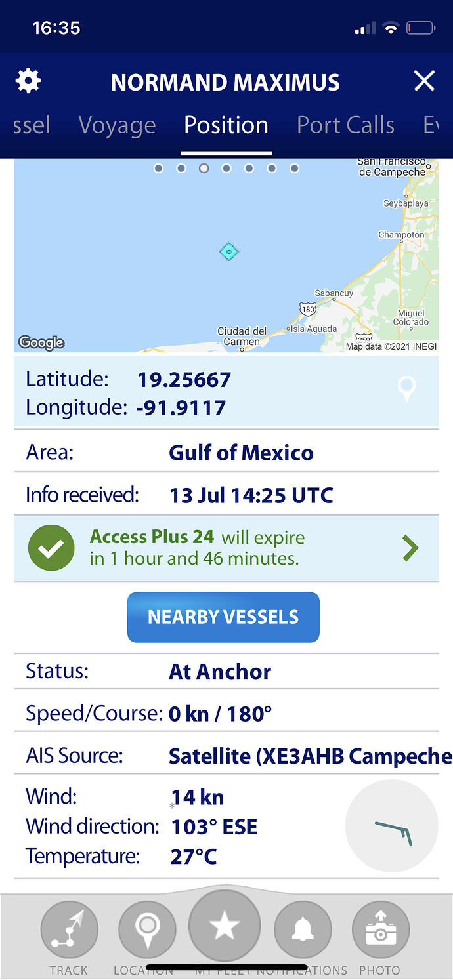Tap the wind direction compass indicator
This screenshot has width=453, height=980.
[x=392, y=826]
